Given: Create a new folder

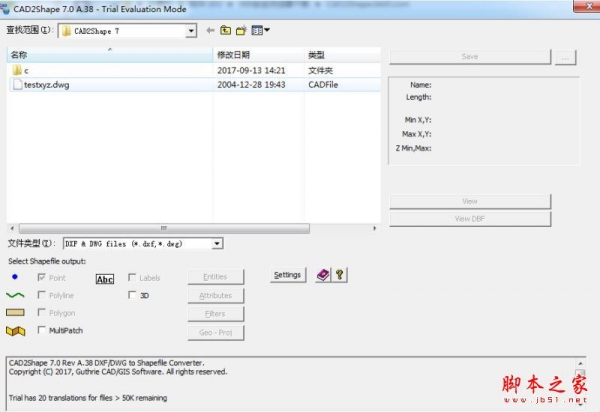Looking at the screenshot, I should (241, 30).
